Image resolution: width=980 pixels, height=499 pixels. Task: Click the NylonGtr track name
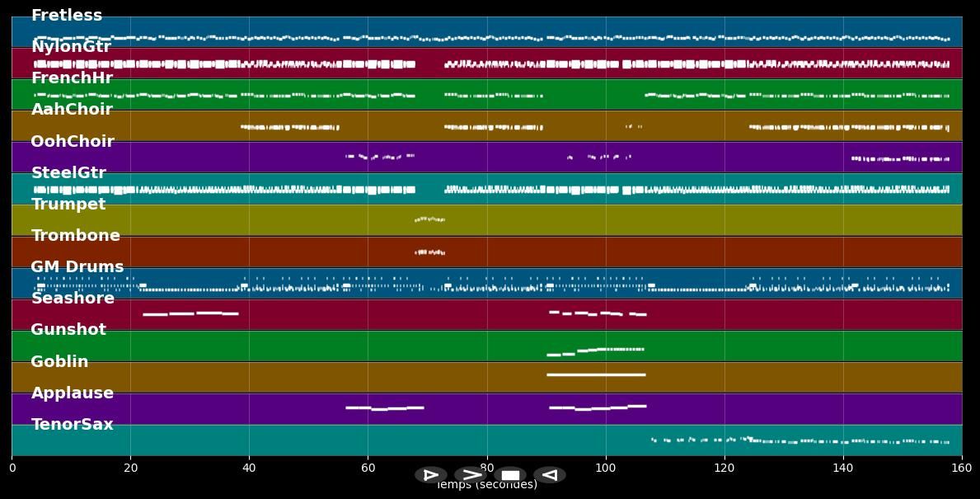coord(73,46)
